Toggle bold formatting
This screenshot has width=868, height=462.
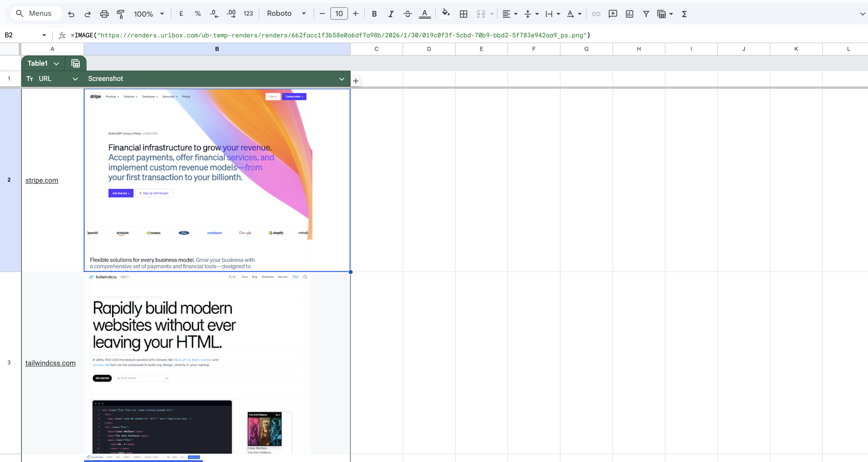(x=374, y=14)
